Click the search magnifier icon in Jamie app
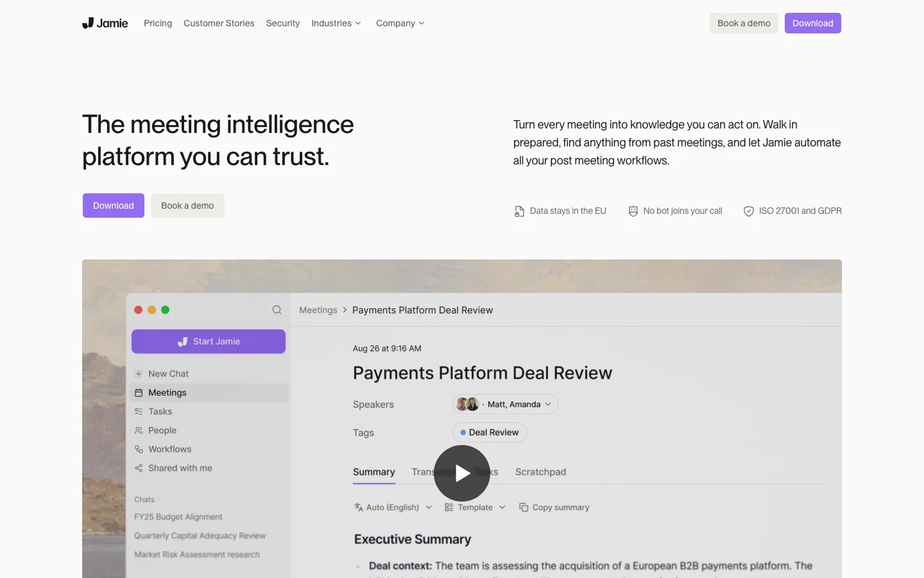The width and height of the screenshot is (924, 578). coord(277,310)
